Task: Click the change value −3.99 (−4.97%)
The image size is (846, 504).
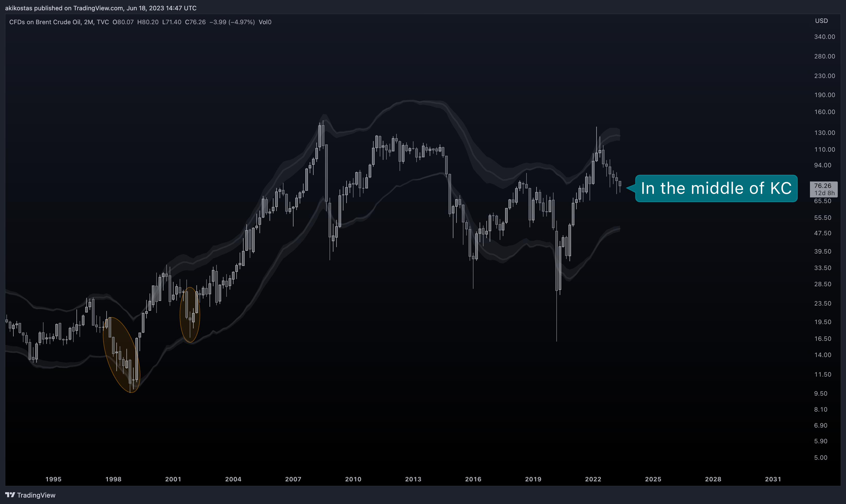Action: tap(232, 22)
